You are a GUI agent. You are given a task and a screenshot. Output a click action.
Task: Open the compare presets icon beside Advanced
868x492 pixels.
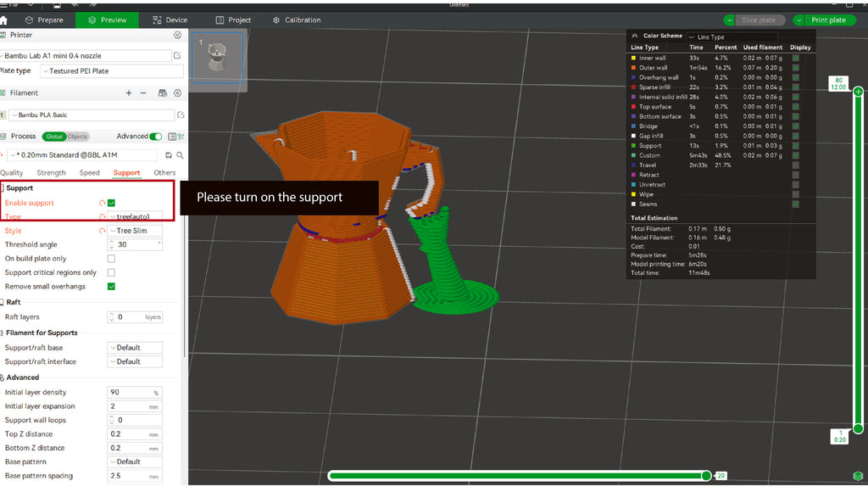[172, 137]
